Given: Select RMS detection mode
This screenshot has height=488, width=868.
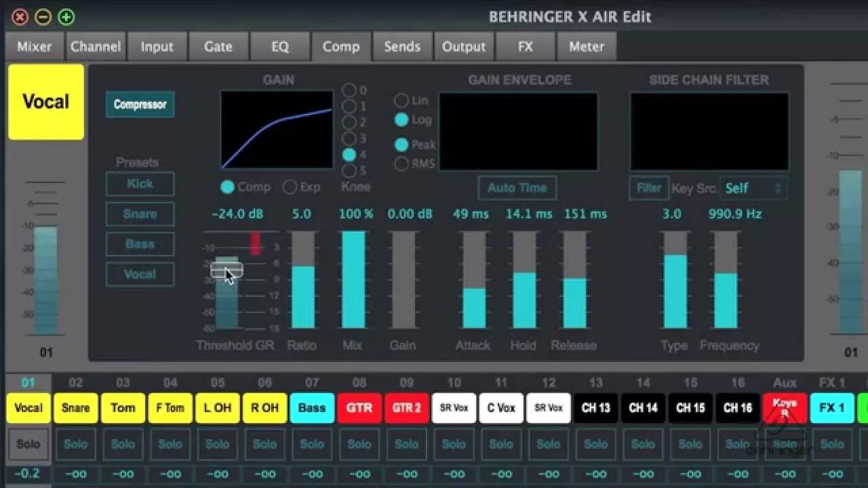Looking at the screenshot, I should pyautogui.click(x=401, y=163).
